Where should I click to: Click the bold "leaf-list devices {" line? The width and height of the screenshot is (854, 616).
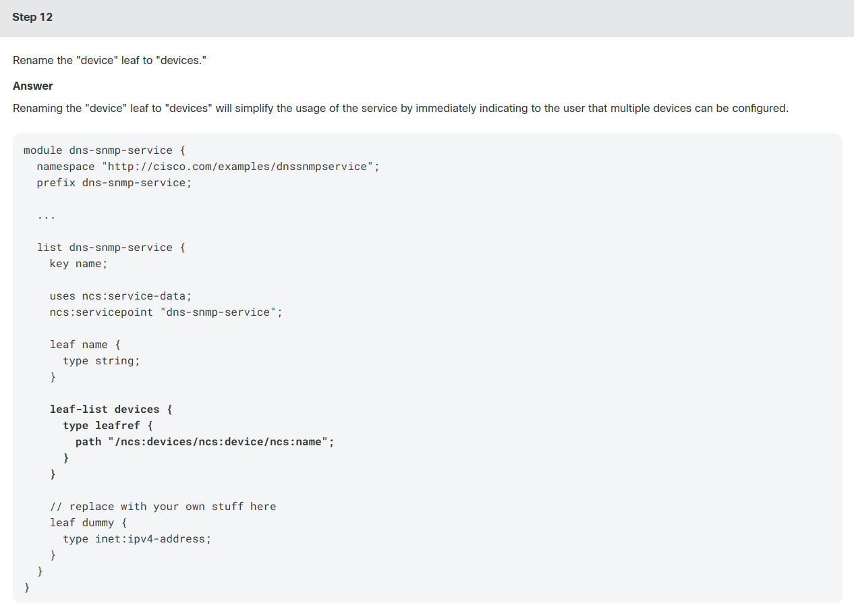coord(111,409)
